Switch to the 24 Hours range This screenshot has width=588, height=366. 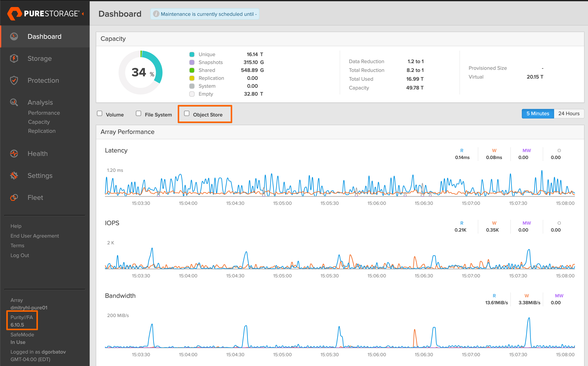pos(569,113)
